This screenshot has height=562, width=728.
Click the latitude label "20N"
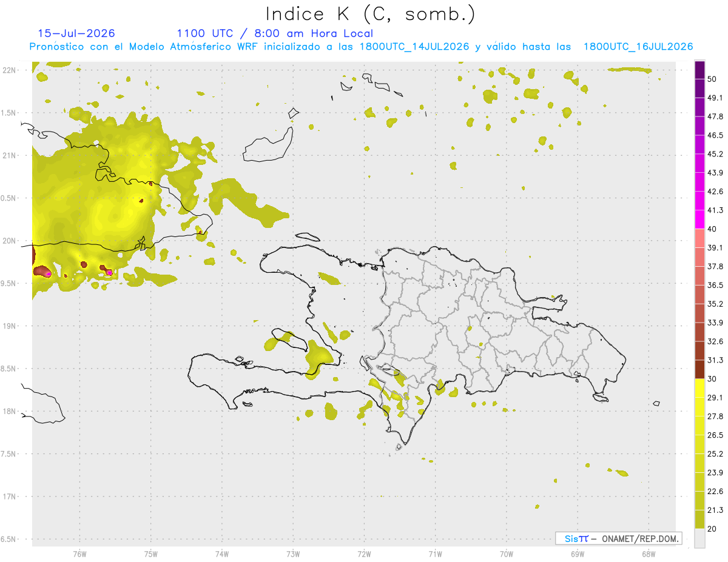(9, 241)
